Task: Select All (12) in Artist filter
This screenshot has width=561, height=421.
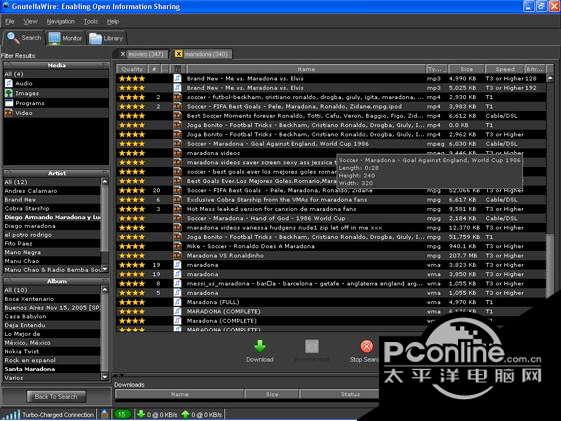Action: pyautogui.click(x=52, y=182)
